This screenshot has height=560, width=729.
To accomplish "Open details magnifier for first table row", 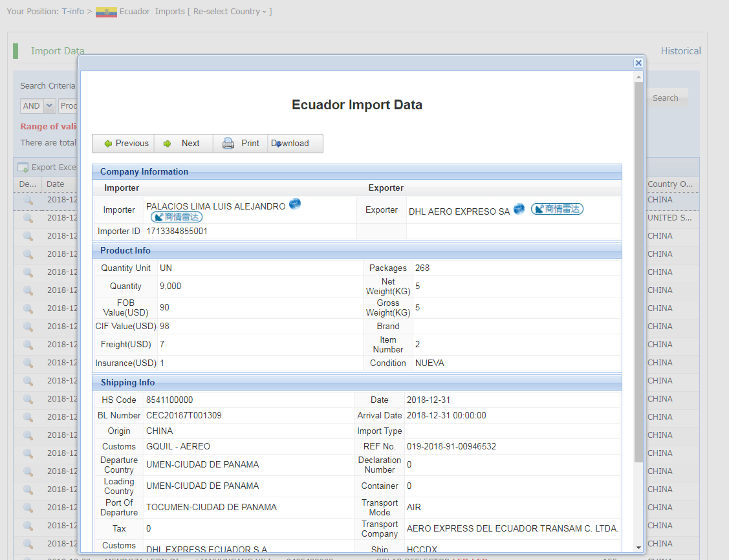I will pos(28,200).
